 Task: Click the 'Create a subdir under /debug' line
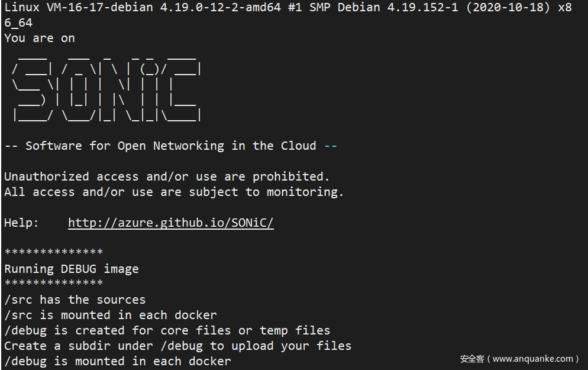click(x=177, y=346)
